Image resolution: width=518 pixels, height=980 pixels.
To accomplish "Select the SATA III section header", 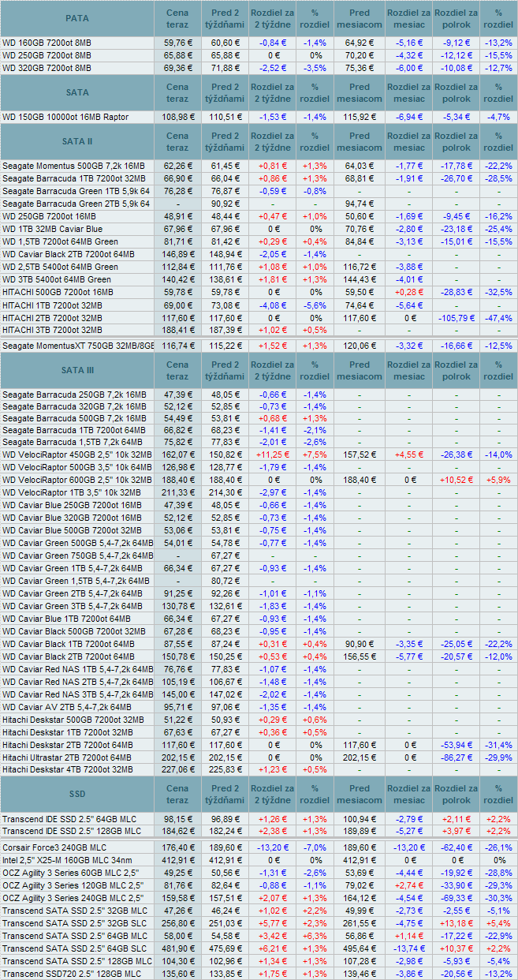I will pos(77,370).
